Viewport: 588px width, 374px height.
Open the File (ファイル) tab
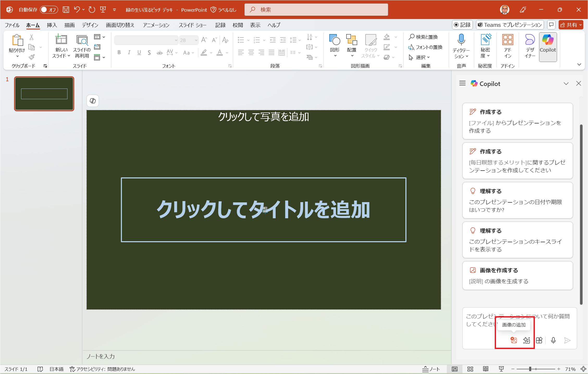[12, 25]
